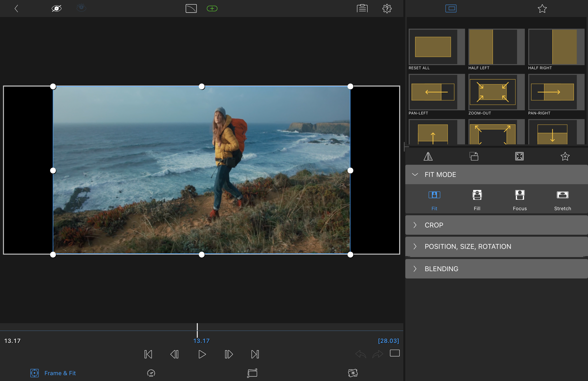This screenshot has height=381, width=588.
Task: Switch to the frame presets tab
Action: (451, 9)
